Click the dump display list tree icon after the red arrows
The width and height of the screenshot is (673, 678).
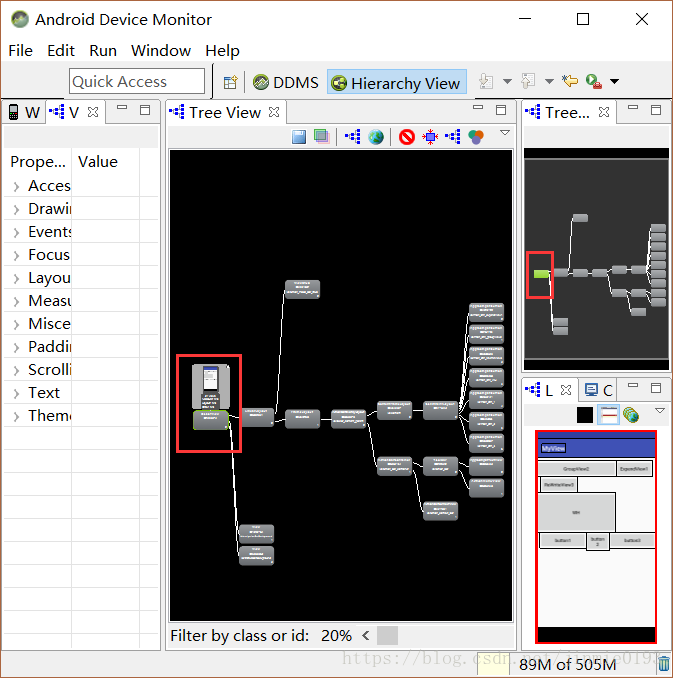point(453,137)
